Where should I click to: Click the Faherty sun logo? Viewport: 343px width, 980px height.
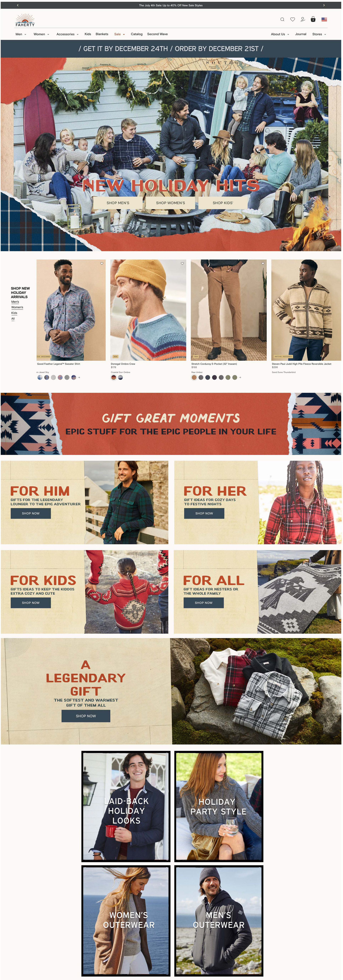(x=25, y=20)
